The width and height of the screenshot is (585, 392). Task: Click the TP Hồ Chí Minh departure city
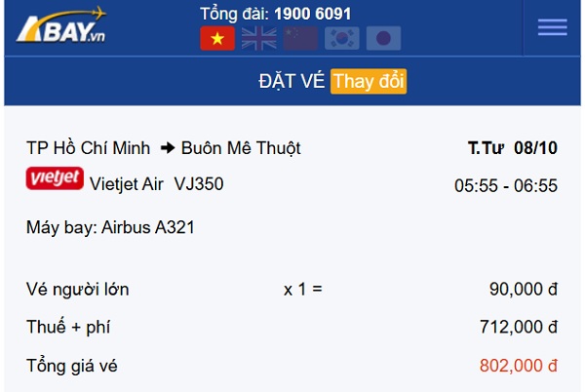point(89,148)
